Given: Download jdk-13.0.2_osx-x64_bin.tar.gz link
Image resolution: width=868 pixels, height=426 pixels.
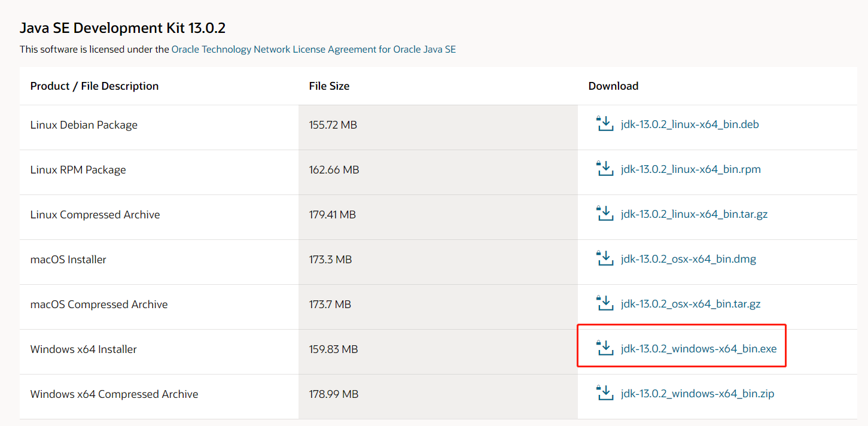Looking at the screenshot, I should [x=691, y=304].
